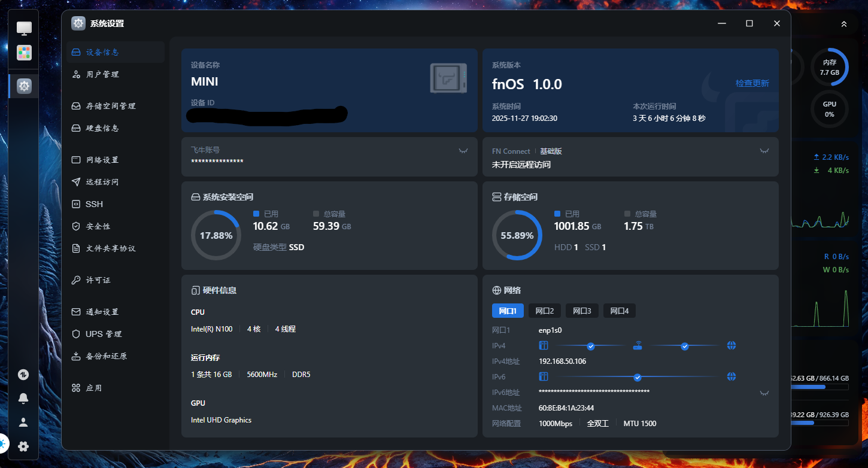Open 许可证 in the sidebar
This screenshot has height=468, width=868.
click(x=116, y=280)
